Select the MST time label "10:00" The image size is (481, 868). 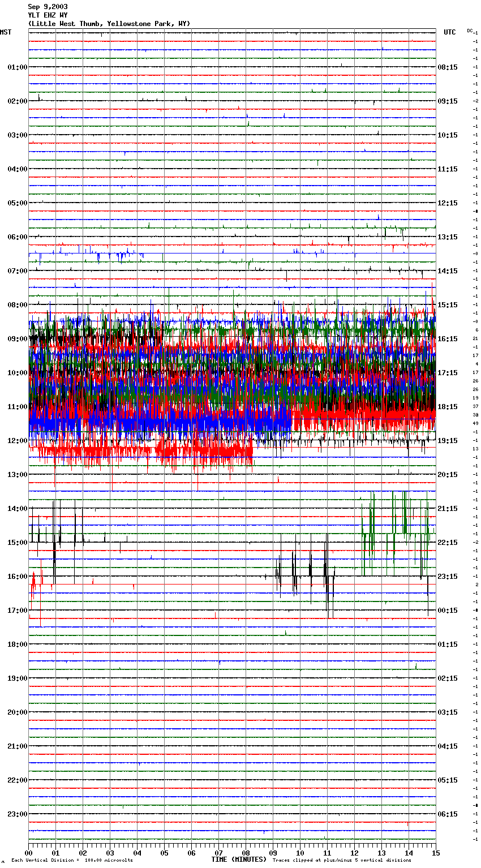click(x=18, y=373)
